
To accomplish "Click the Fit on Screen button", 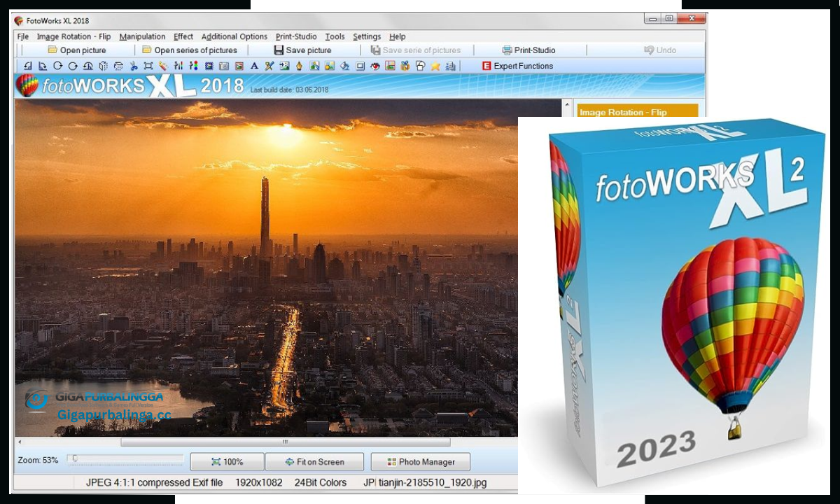I will click(315, 462).
